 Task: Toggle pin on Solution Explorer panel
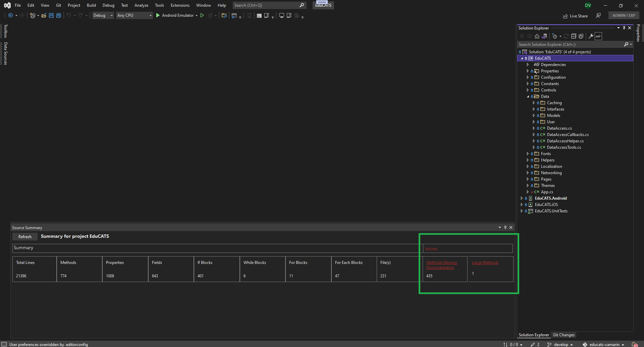624,28
